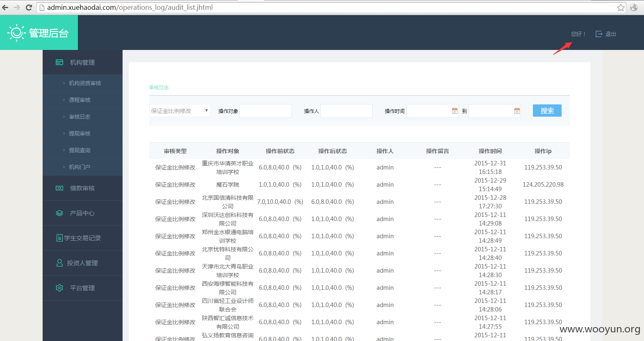Click the blue 搜索 button
The image size is (644, 341).
(547, 111)
